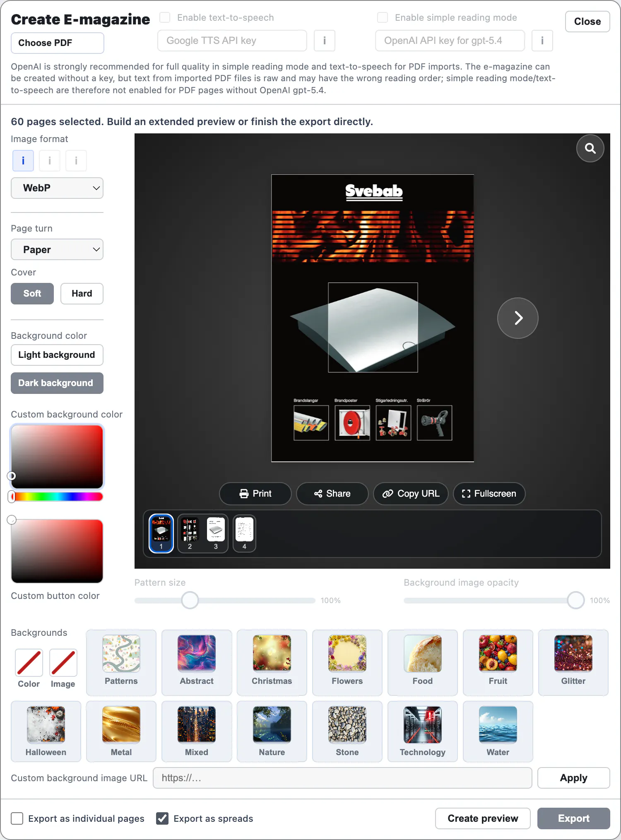
Task: Choose the Food background category
Action: point(423,662)
